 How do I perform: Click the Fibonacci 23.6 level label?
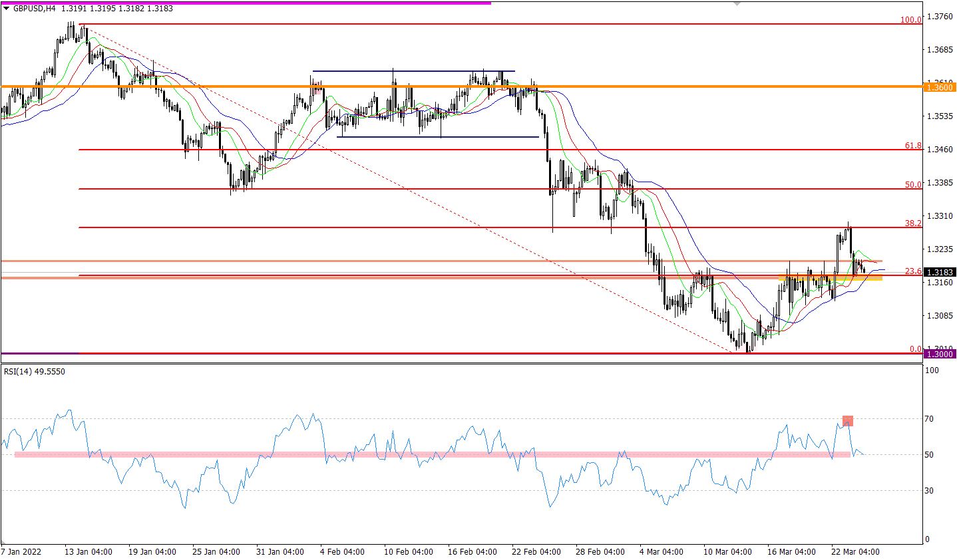[x=913, y=271]
